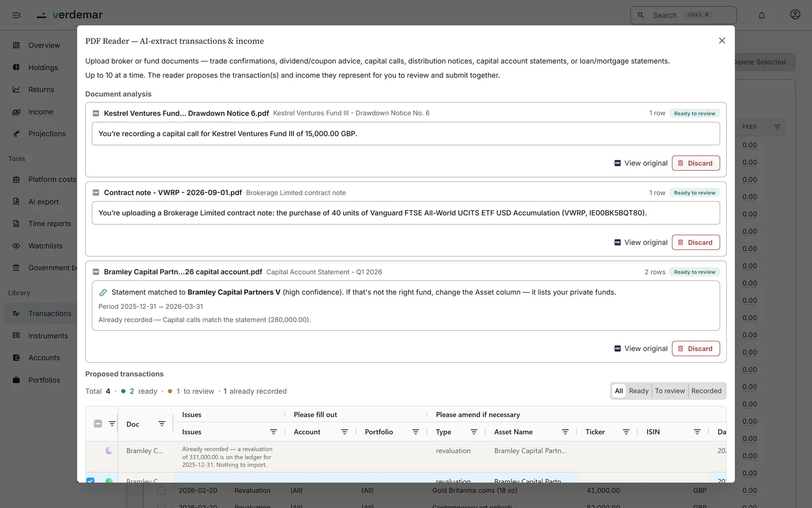
Task: Click the Transactions sidebar icon
Action: [x=16, y=313]
